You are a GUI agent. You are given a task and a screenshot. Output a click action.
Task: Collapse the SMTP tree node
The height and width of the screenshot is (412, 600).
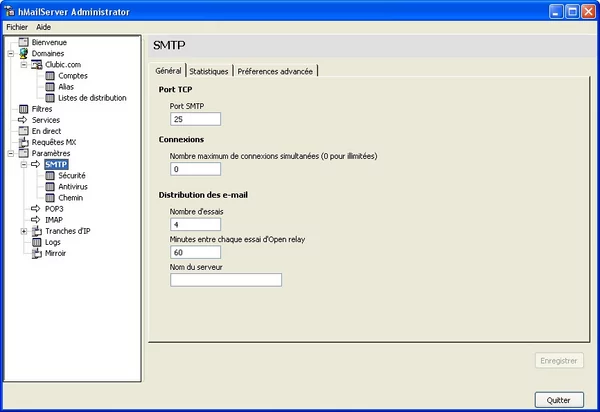pyautogui.click(x=24, y=164)
